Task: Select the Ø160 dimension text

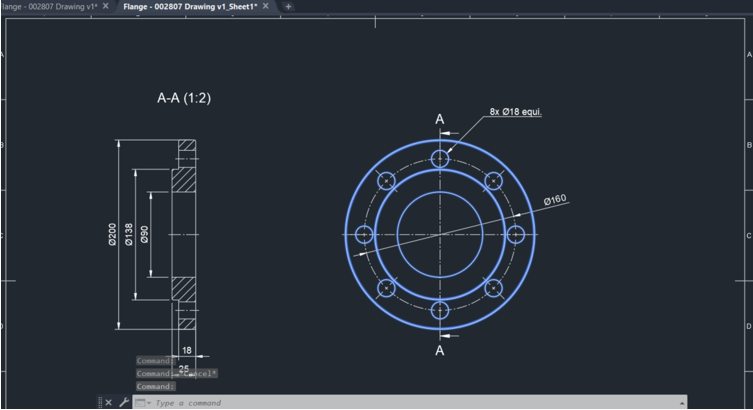Action: point(555,199)
